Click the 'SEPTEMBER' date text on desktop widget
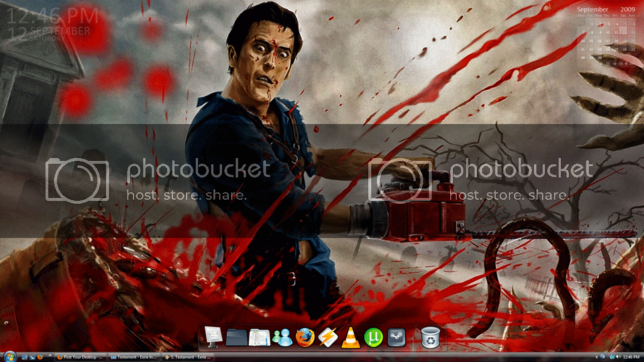Viewport: 644px width, 362px height. tap(60, 31)
